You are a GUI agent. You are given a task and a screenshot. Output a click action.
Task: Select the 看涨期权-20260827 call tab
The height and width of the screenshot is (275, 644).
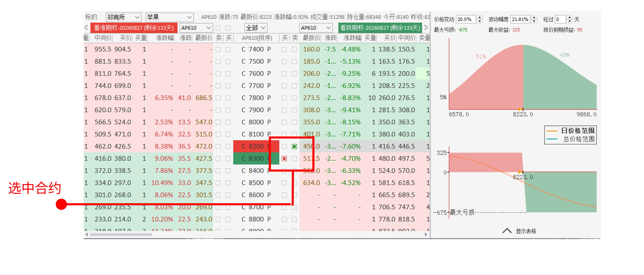(134, 28)
